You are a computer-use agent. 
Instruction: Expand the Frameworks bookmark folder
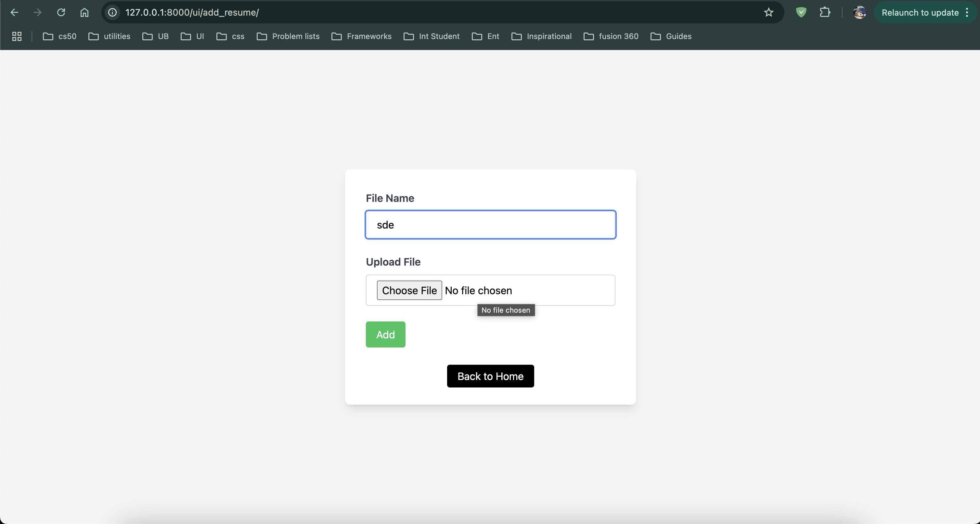361,36
